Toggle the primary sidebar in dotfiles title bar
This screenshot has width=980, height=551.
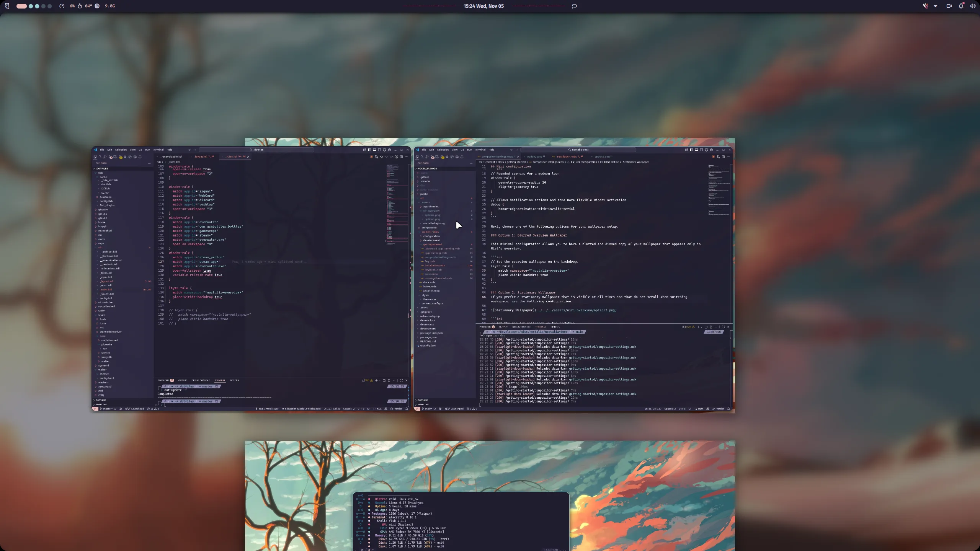(x=369, y=150)
